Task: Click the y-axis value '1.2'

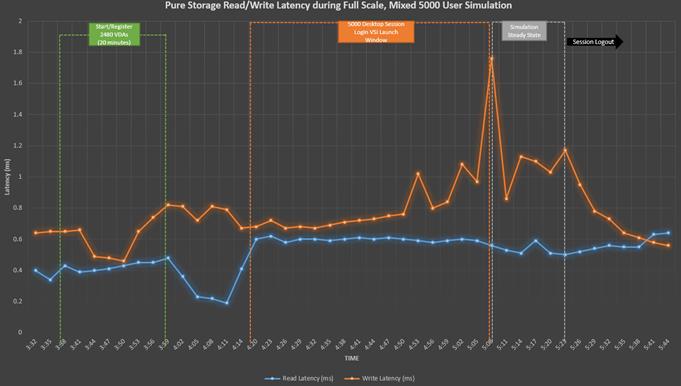Action: tap(18, 146)
